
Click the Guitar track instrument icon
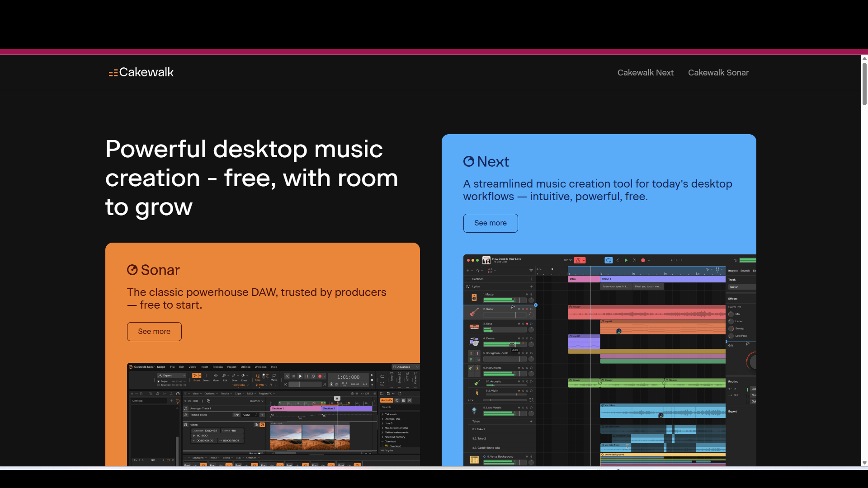pyautogui.click(x=474, y=312)
